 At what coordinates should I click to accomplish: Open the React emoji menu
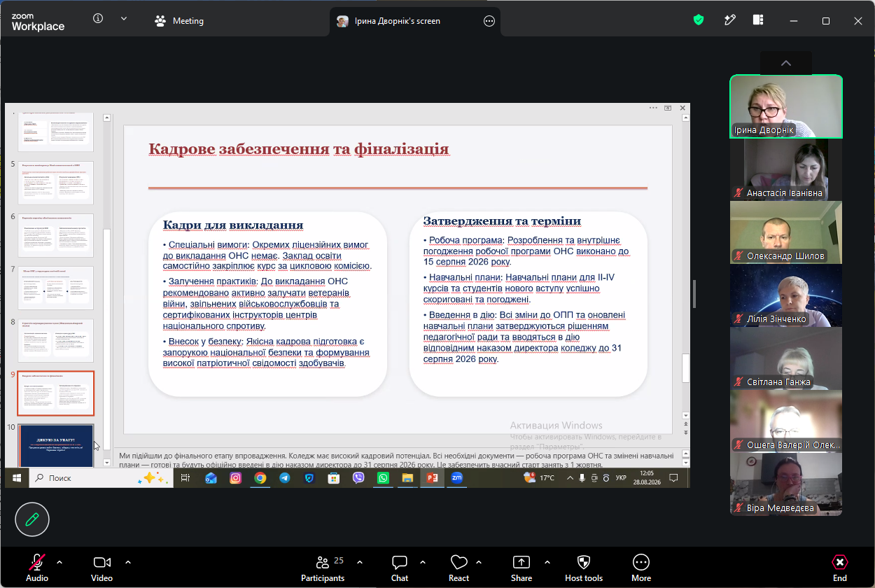pyautogui.click(x=459, y=568)
